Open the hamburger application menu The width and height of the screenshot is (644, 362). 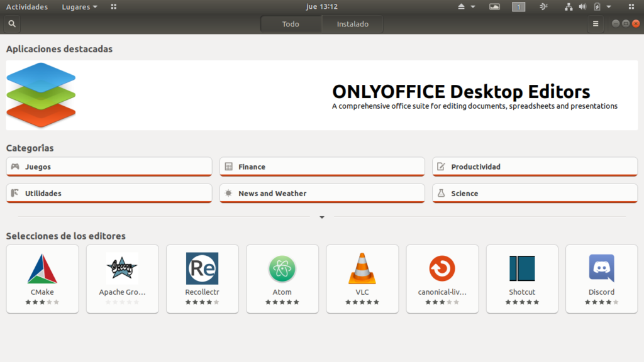coord(596,24)
